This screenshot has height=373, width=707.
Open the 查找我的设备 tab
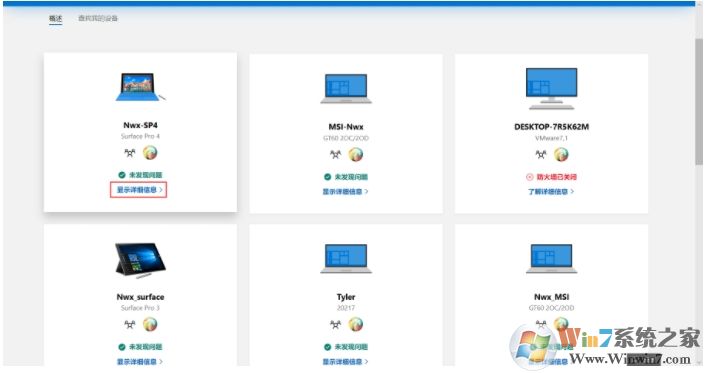(98, 18)
